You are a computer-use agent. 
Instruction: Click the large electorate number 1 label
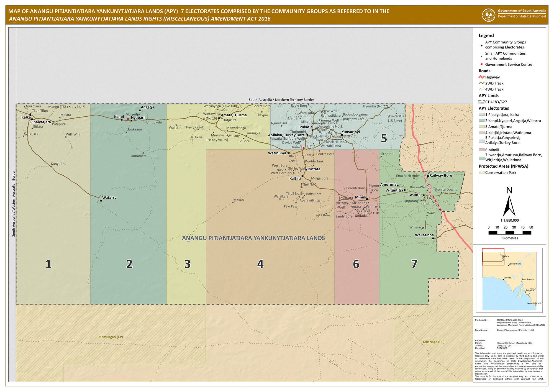[x=48, y=264]
